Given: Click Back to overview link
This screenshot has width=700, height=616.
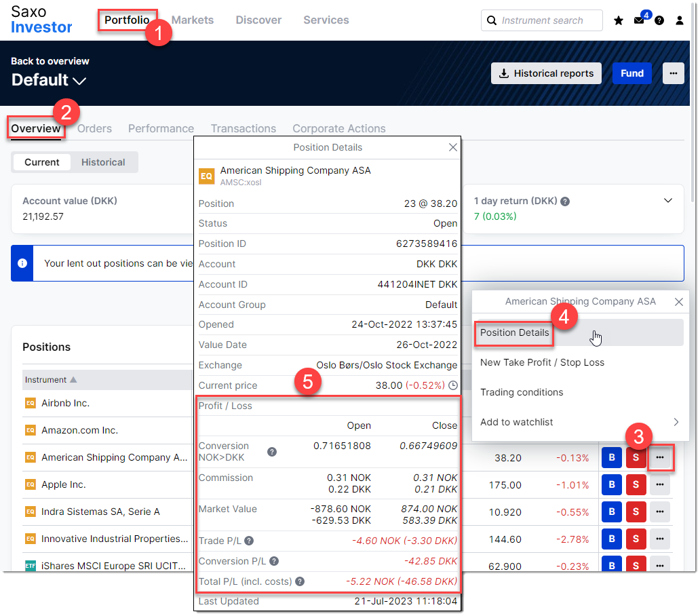Looking at the screenshot, I should click(x=50, y=61).
